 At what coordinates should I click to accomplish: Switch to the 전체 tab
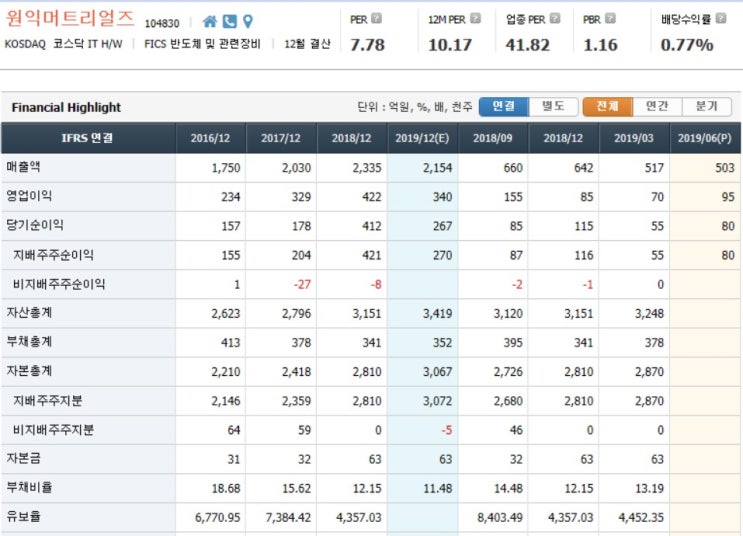click(607, 107)
